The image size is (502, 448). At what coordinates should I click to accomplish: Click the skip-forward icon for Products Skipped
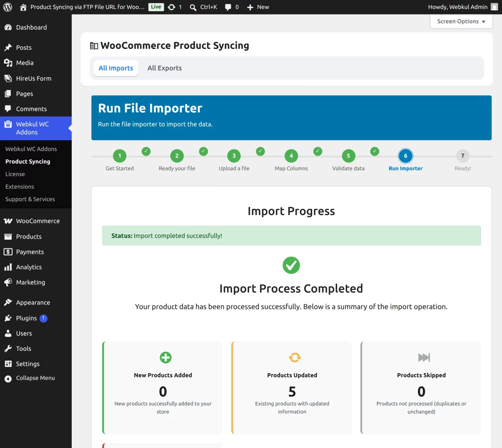424,357
